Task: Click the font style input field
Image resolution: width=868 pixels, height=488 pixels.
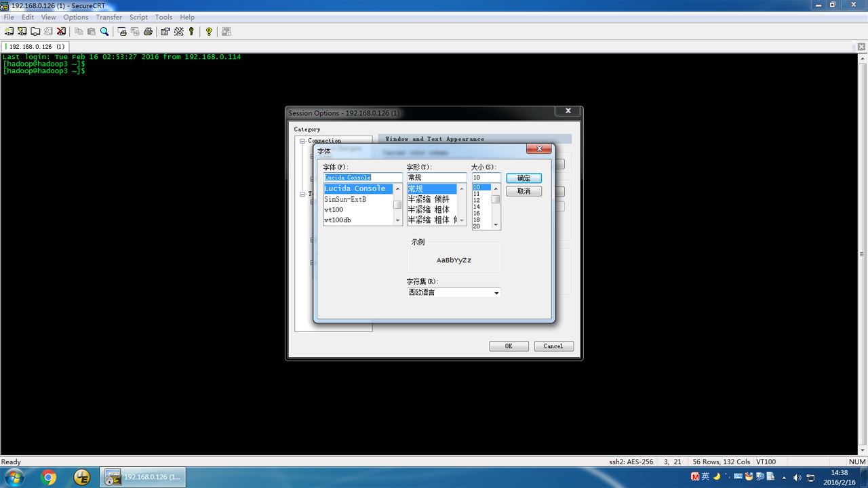Action: pos(437,178)
